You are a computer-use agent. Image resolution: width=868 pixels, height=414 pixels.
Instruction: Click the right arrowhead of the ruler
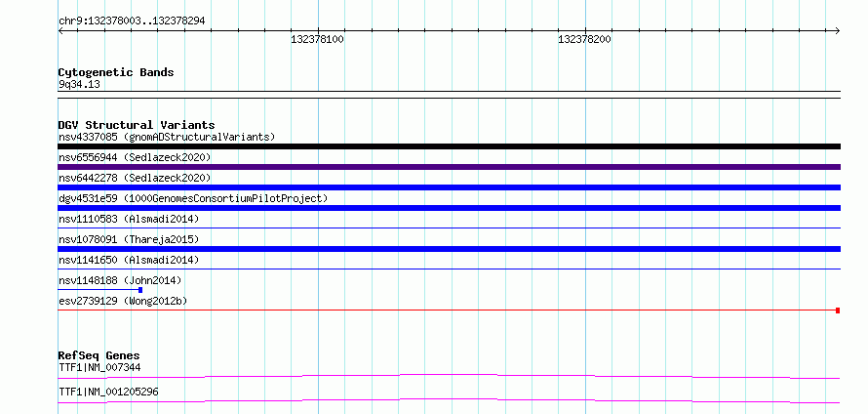838,30
